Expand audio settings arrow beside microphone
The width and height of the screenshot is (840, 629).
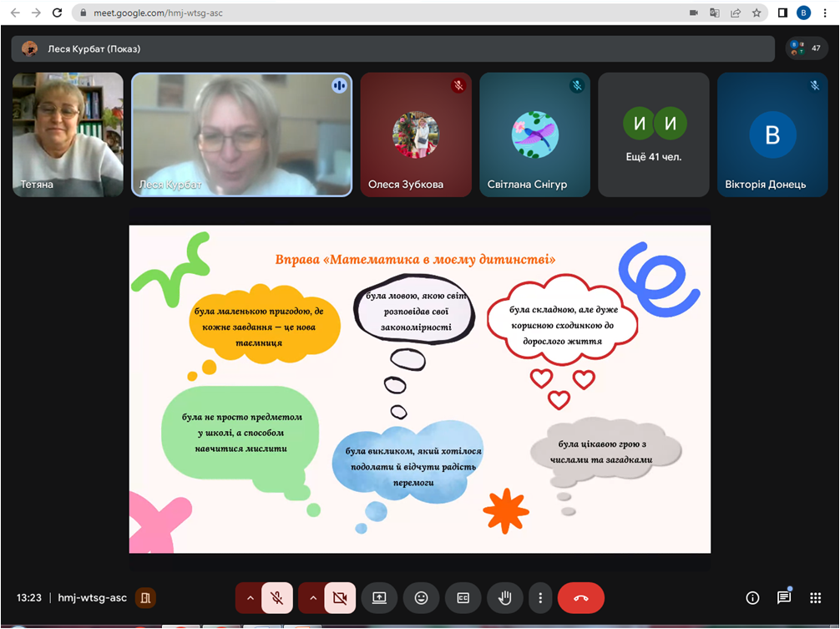pyautogui.click(x=250, y=598)
